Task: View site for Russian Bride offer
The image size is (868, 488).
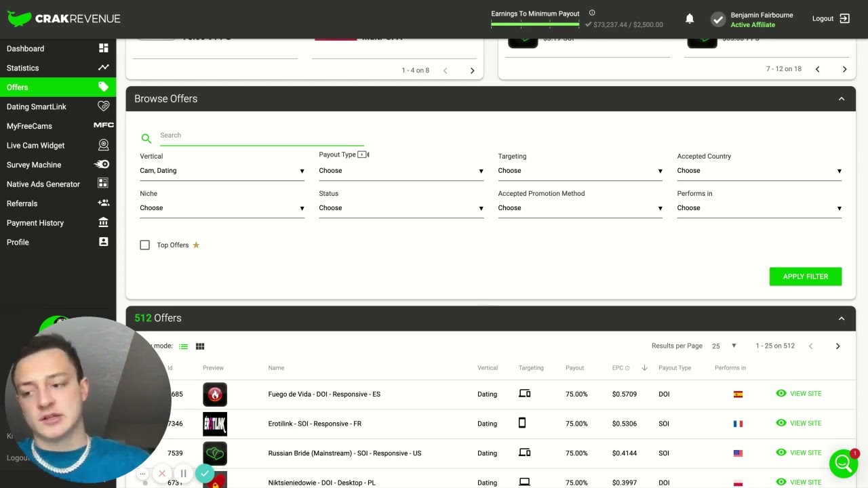Action: click(x=798, y=453)
